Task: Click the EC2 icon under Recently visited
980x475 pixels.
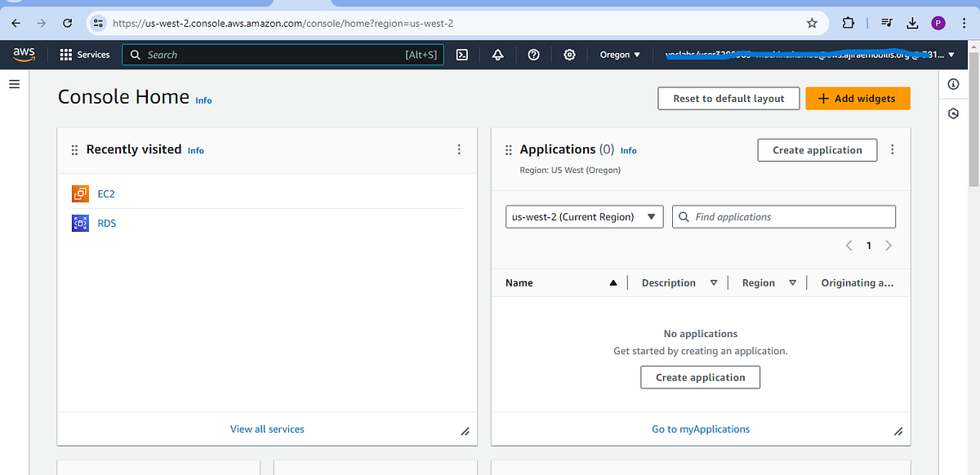Action: point(80,193)
